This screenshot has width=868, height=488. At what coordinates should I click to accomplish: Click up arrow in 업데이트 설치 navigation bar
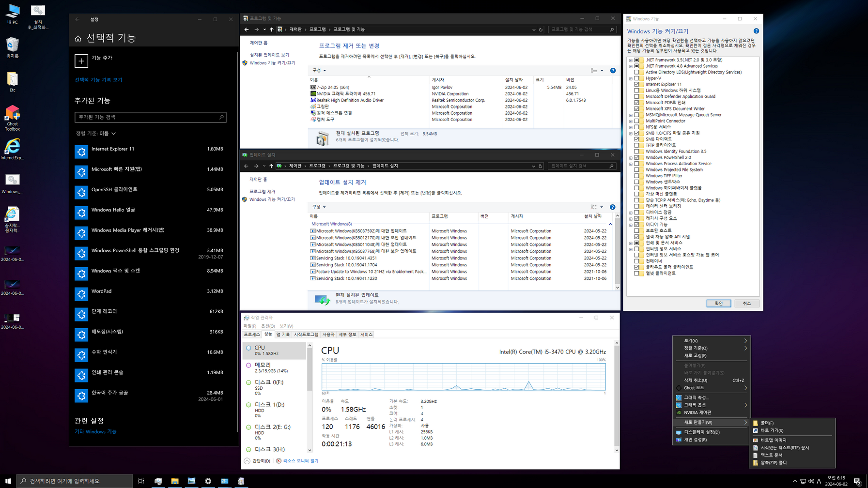(x=271, y=166)
